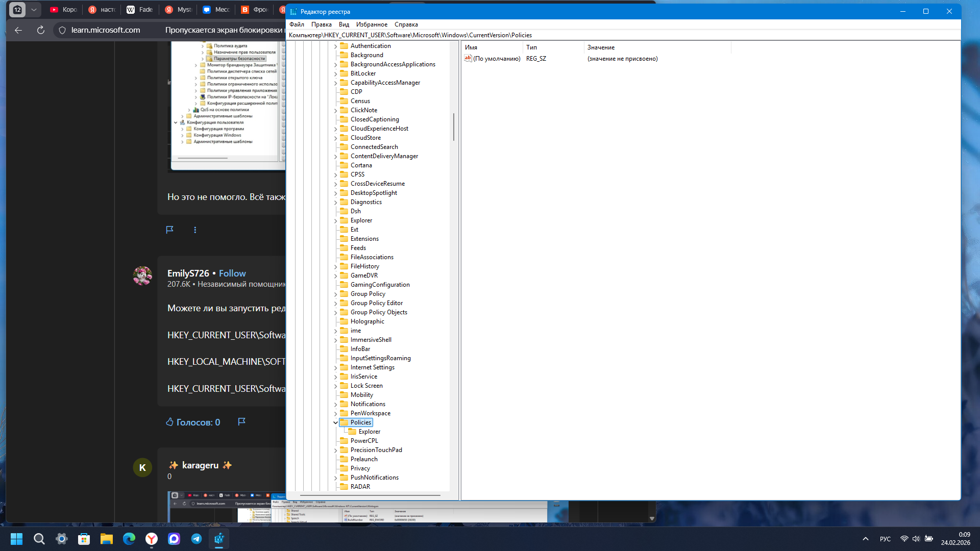The width and height of the screenshot is (980, 551).
Task: Open Yandex Browser in taskbar
Action: (152, 539)
